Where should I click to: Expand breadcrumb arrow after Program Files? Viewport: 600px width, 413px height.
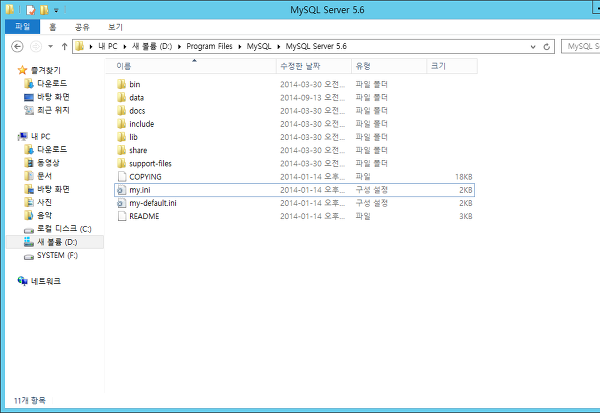(240, 47)
